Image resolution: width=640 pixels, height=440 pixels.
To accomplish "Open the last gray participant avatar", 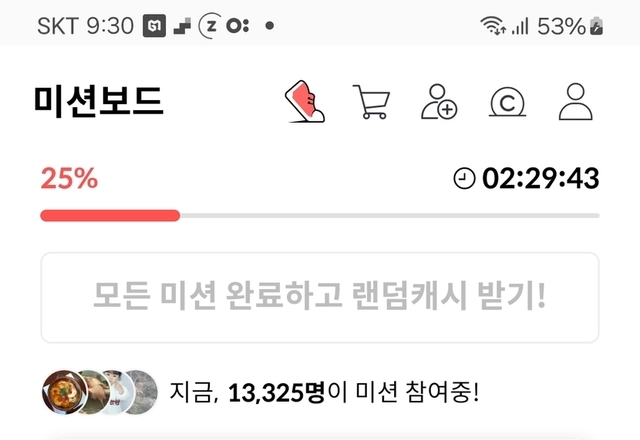I will 142,392.
